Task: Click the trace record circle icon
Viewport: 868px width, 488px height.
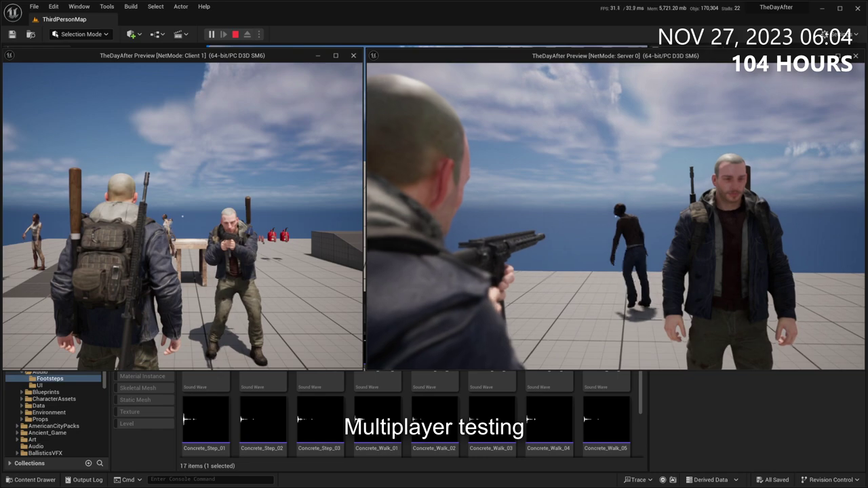Action: click(663, 480)
